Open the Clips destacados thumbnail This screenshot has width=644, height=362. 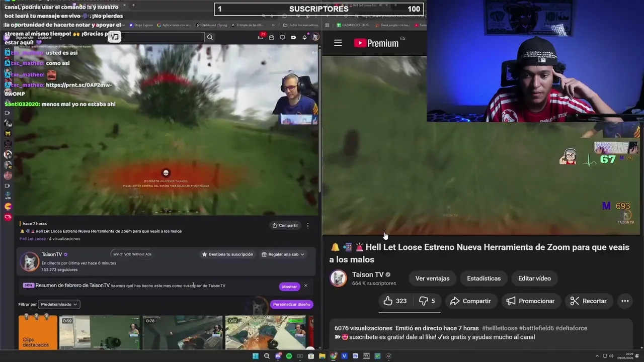38,332
